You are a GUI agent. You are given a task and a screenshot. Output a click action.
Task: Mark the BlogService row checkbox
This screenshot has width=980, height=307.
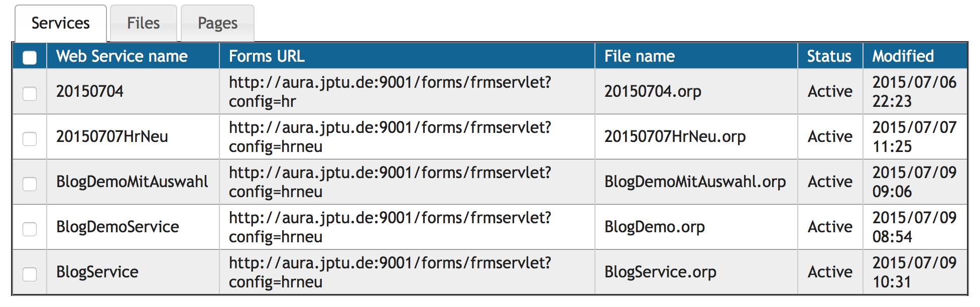click(x=30, y=274)
